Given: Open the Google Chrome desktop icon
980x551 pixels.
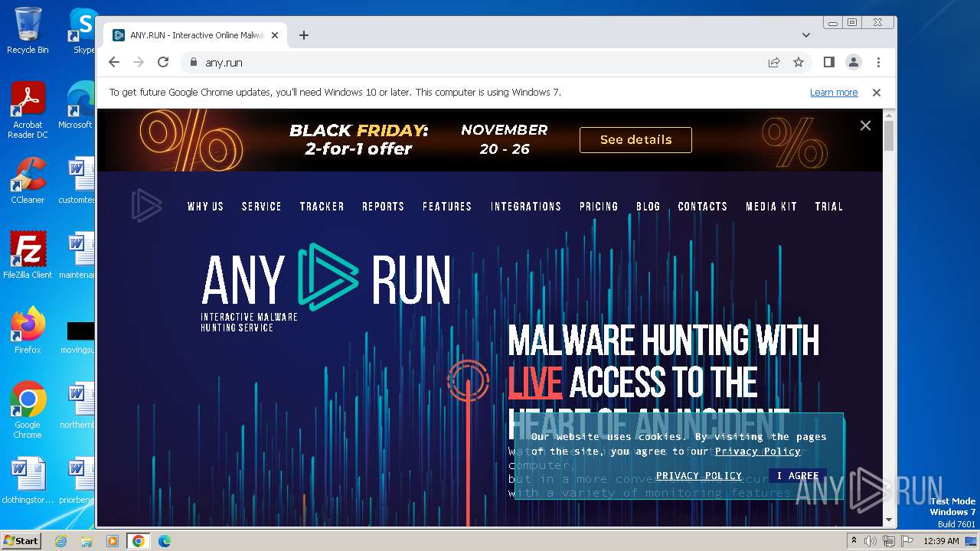Looking at the screenshot, I should [x=28, y=410].
